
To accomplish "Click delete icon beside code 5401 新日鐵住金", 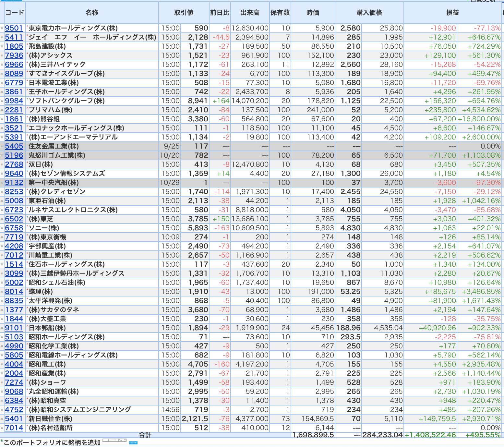I will [x=2, y=419].
